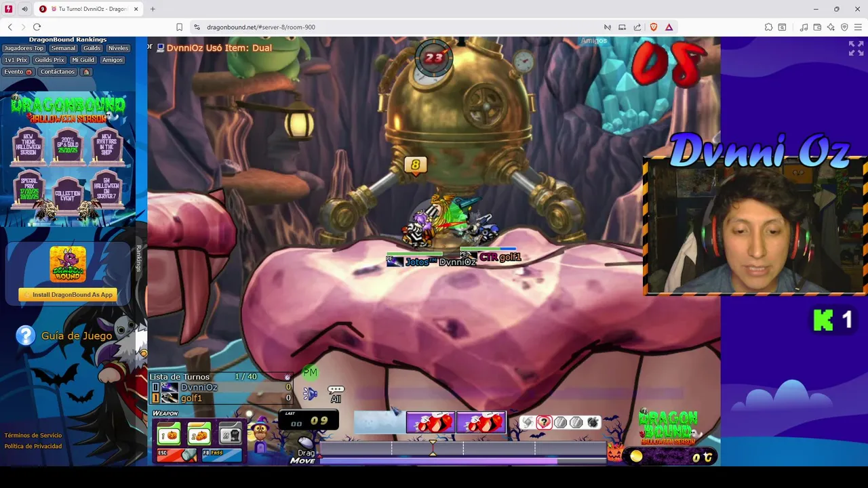The image size is (868, 488).
Task: Click the first gray coin item icon
Action: pyautogui.click(x=560, y=422)
